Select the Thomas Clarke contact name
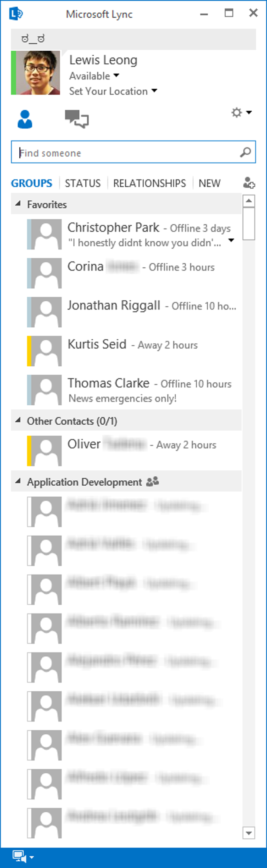The width and height of the screenshot is (267, 868). (108, 383)
